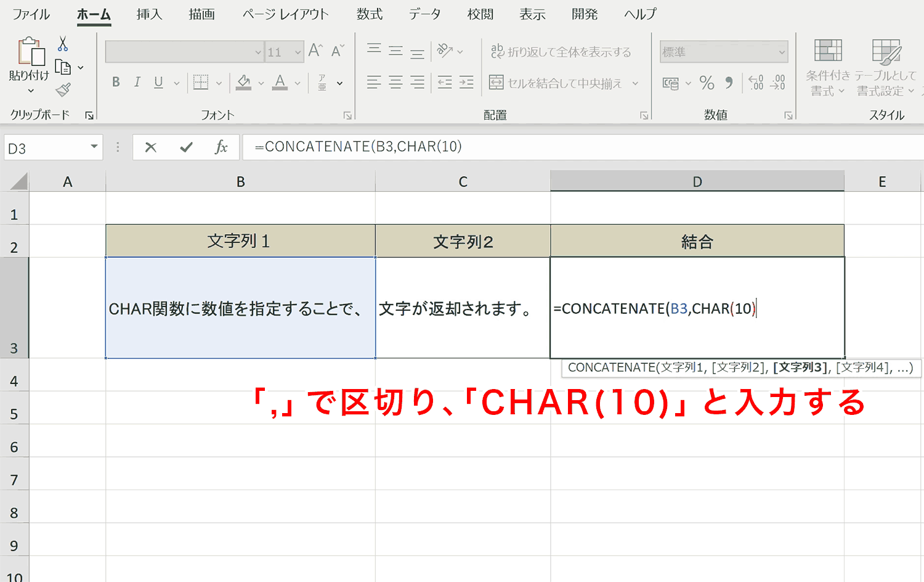924x582 pixels.
Task: Toggle Underline formatting
Action: tap(158, 82)
